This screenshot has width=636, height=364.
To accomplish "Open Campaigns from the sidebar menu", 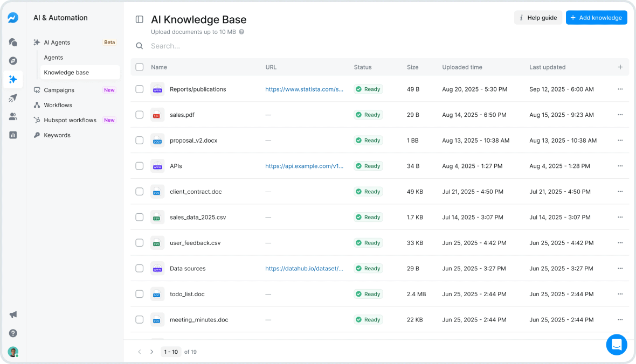I will point(58,90).
